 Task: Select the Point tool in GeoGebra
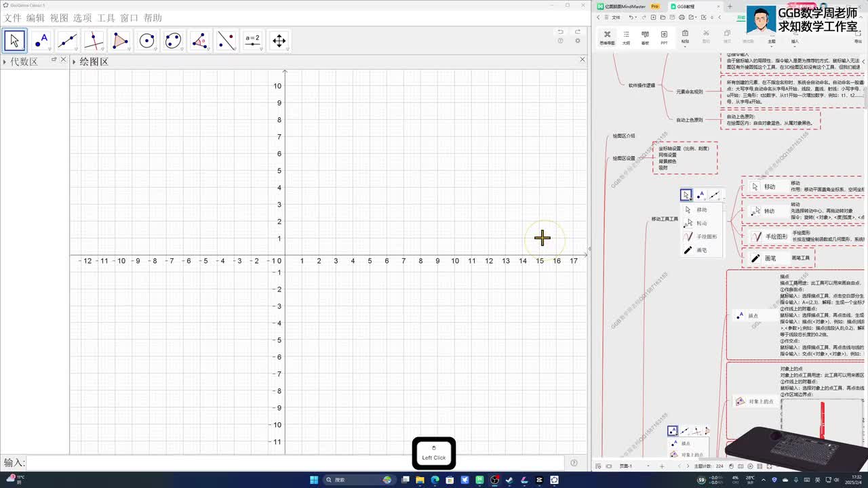(41, 41)
